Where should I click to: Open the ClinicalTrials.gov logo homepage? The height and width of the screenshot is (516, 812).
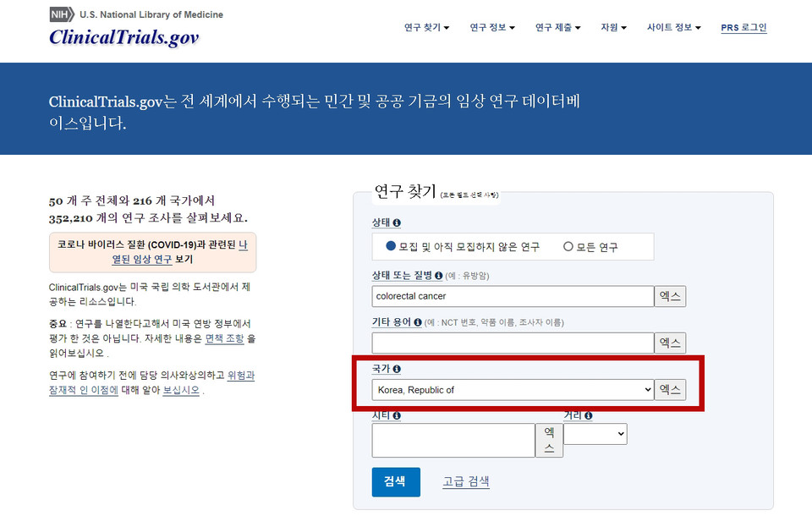(123, 37)
